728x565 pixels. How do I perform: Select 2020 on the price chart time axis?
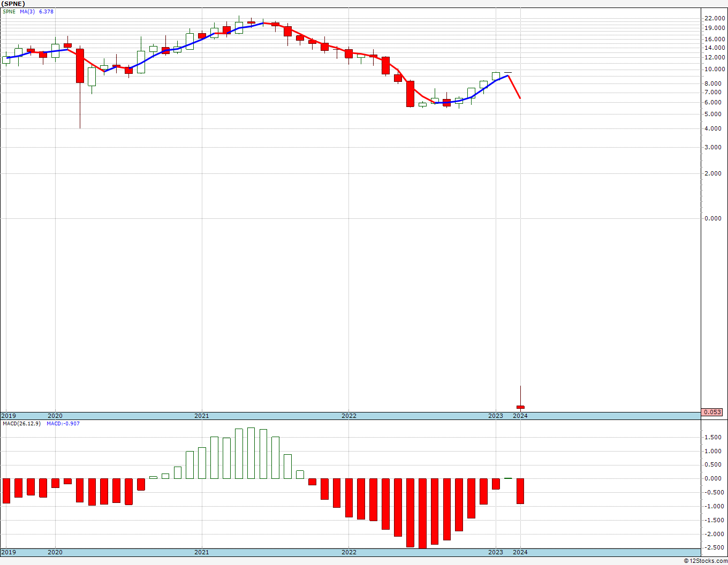pos(55,416)
